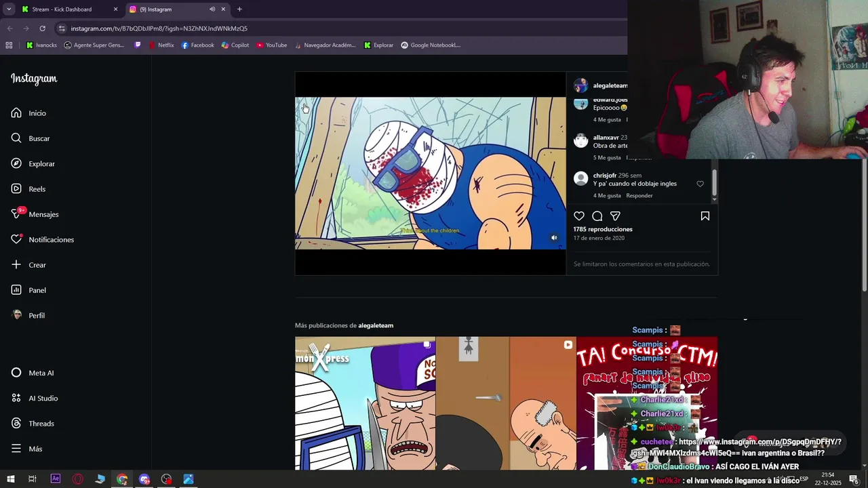
Task: Click the address bar URL
Action: pos(159,28)
